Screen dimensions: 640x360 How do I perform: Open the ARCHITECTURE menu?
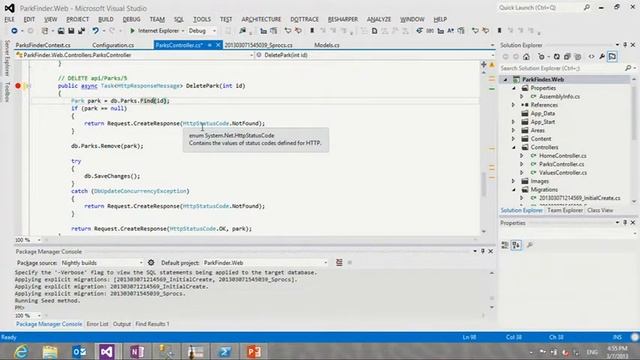pyautogui.click(x=261, y=19)
